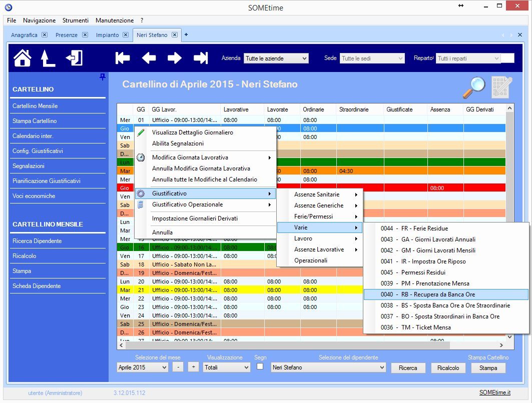532x403 pixels.
Task: Expand Assenze Sanitarie submenu
Action: (320, 194)
